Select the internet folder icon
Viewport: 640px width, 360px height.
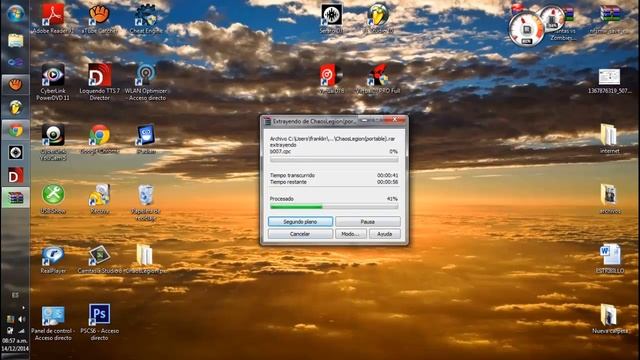point(609,139)
